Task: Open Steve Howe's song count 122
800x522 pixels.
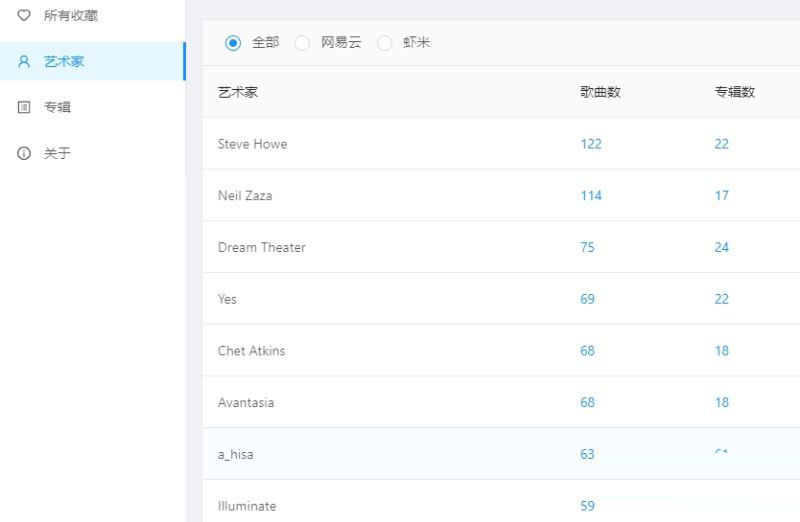Action: (x=590, y=144)
